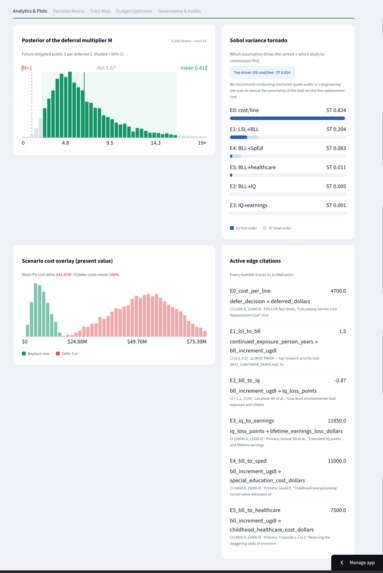This screenshot has width=383, height=573.
Task: Click the E5: BLL→healthcare Sobol bar
Action: coord(288,175)
